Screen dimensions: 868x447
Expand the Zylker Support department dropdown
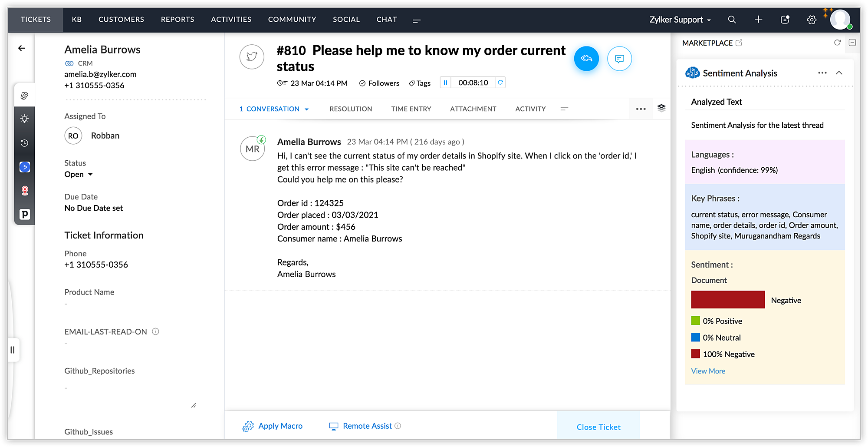tap(680, 20)
